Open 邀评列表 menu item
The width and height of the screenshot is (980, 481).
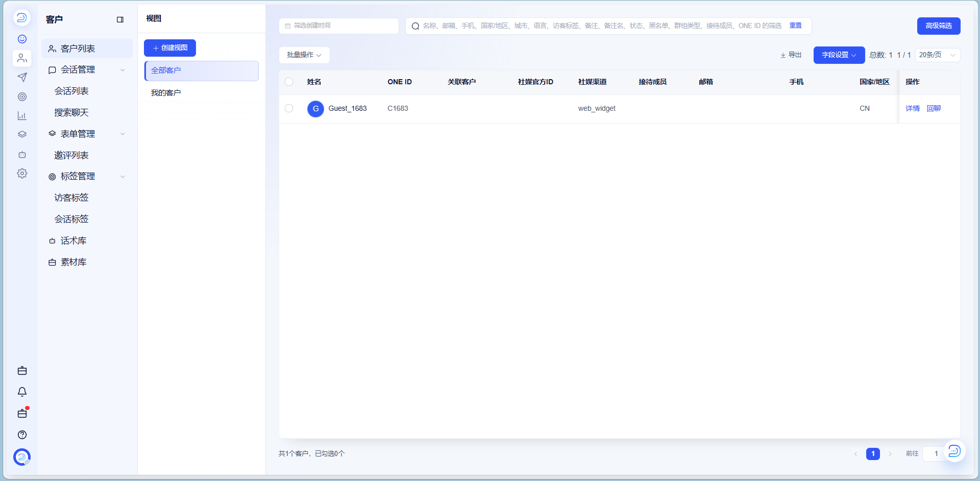pos(71,155)
